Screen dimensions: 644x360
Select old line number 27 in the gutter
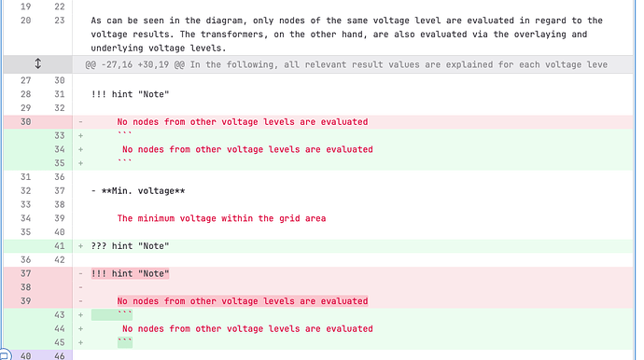coord(25,80)
